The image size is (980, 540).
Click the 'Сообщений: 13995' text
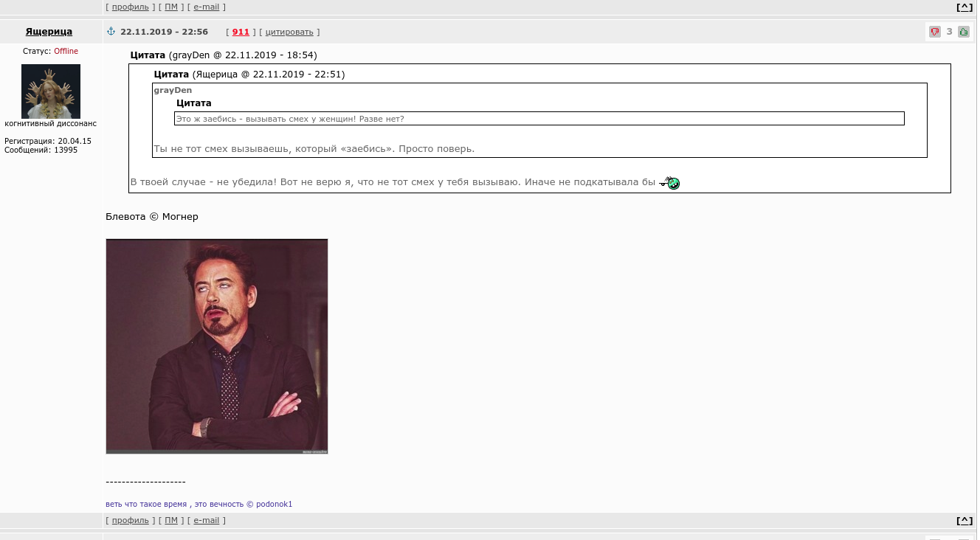coord(41,150)
